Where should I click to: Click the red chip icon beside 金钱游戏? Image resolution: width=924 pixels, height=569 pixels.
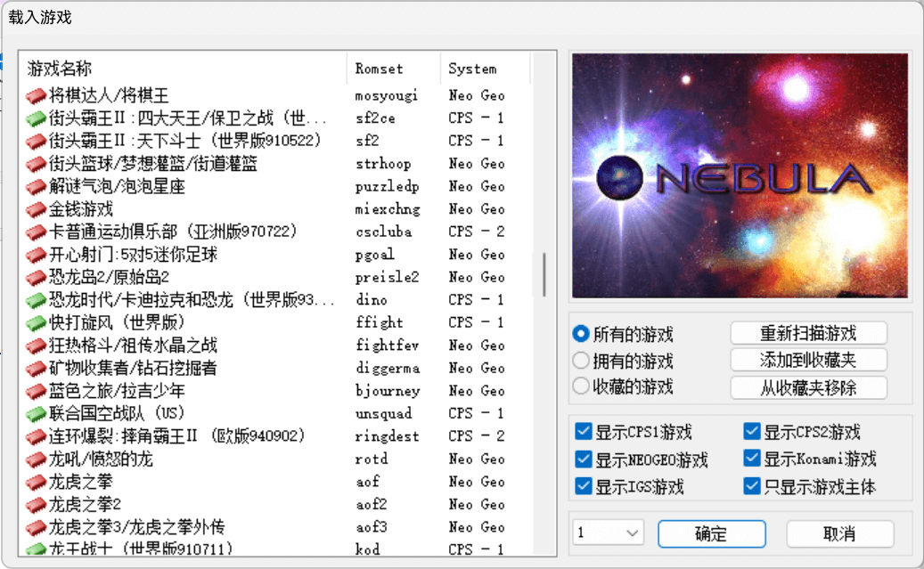coord(36,209)
